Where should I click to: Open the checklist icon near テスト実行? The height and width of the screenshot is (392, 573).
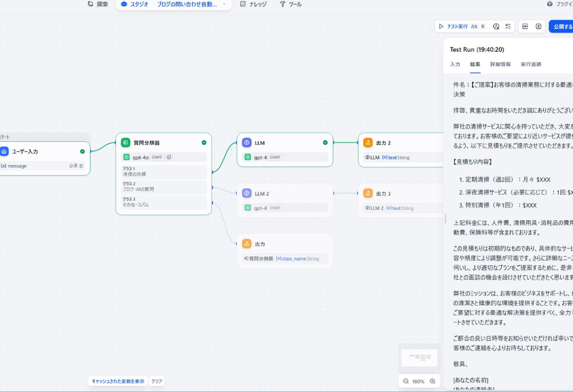[508, 27]
